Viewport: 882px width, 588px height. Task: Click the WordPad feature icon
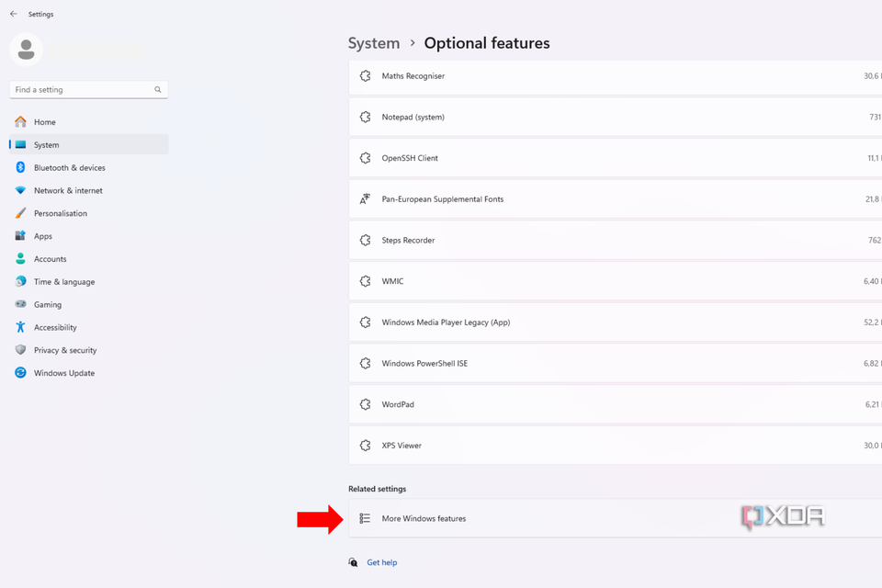click(365, 404)
